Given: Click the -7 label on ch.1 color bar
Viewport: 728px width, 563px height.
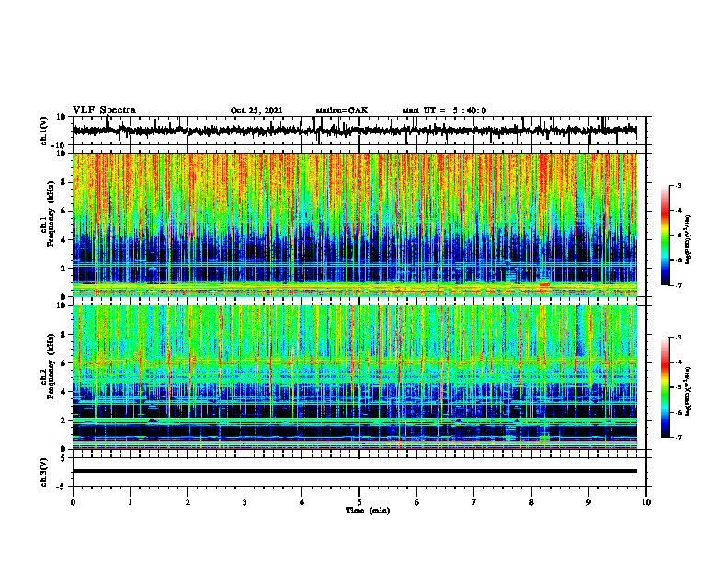Looking at the screenshot, I should [678, 285].
